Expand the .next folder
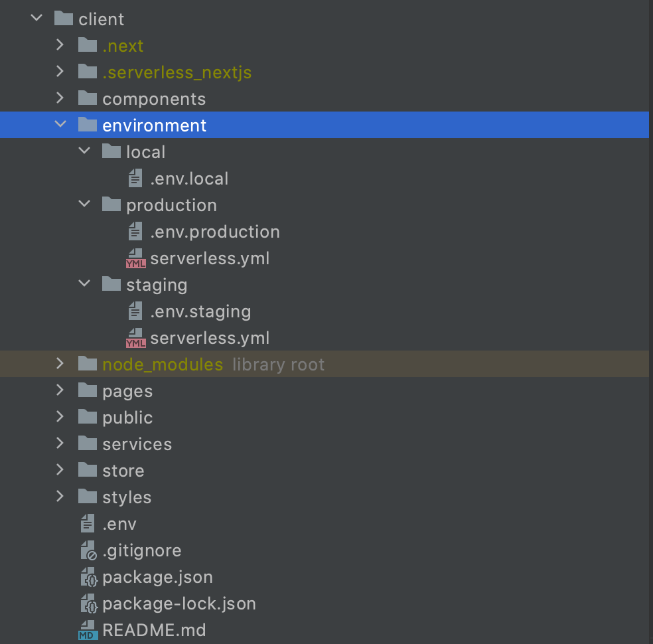This screenshot has height=644, width=653. pyautogui.click(x=60, y=45)
